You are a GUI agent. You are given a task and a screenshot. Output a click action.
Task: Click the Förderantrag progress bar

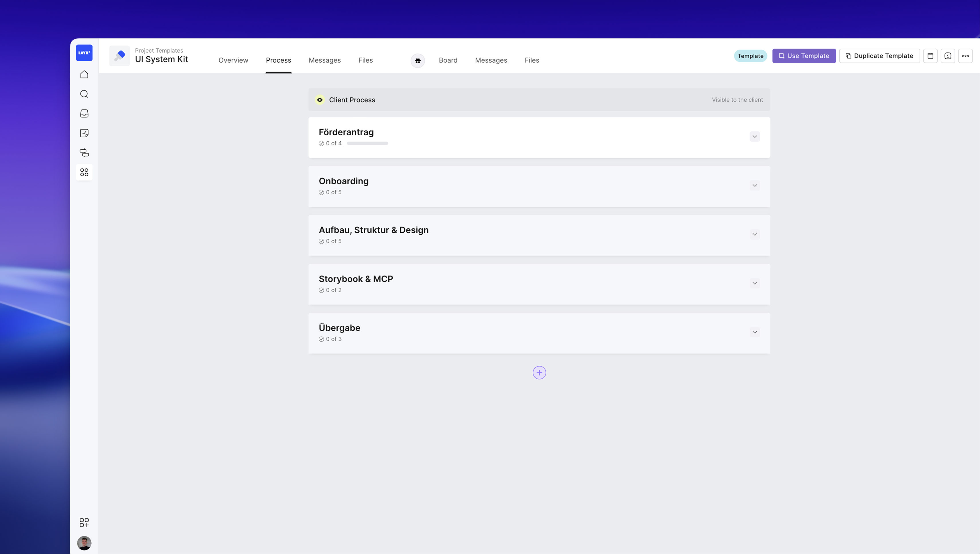coord(367,143)
